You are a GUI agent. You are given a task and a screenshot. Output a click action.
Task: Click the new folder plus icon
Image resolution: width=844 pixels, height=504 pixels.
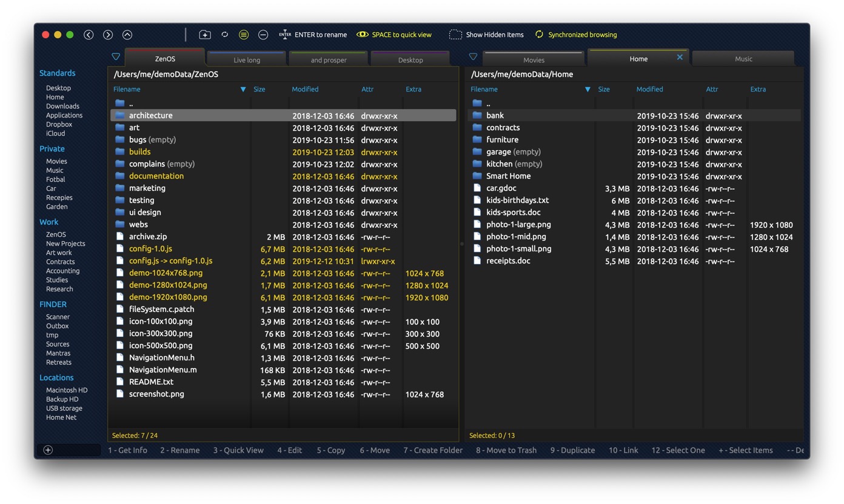tap(205, 35)
